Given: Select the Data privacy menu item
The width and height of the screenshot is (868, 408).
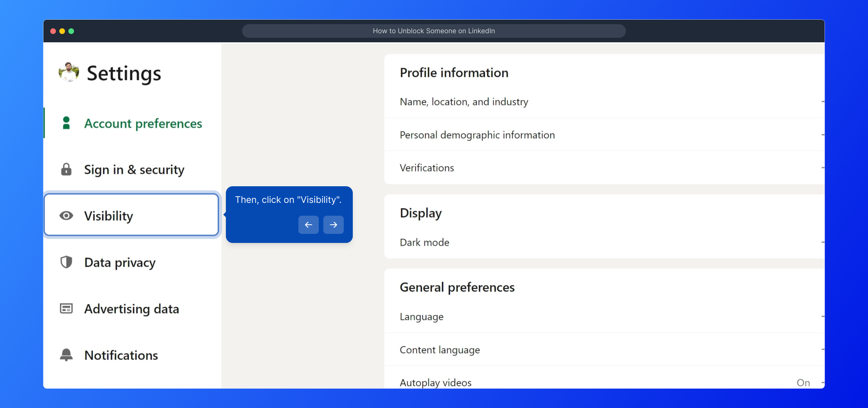Looking at the screenshot, I should (120, 263).
